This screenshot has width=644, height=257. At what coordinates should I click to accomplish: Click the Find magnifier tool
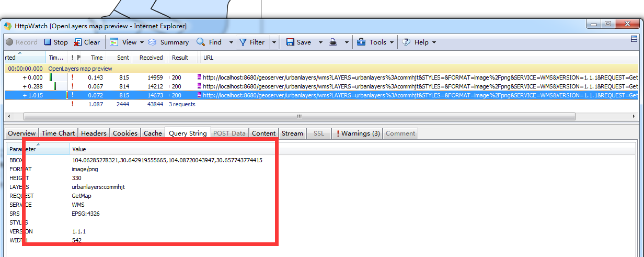[x=209, y=42]
